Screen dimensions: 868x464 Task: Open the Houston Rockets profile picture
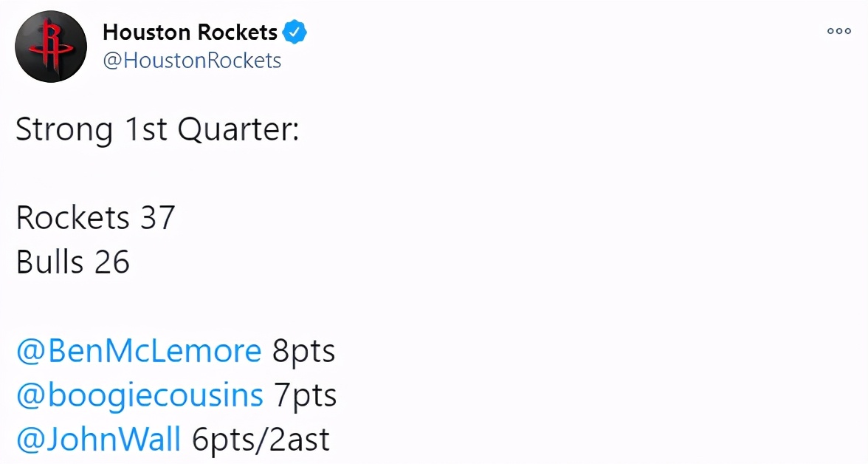click(51, 47)
